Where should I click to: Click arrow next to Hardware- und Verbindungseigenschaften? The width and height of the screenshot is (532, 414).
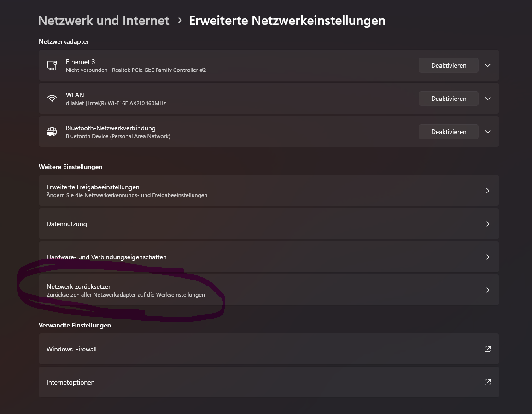click(488, 257)
